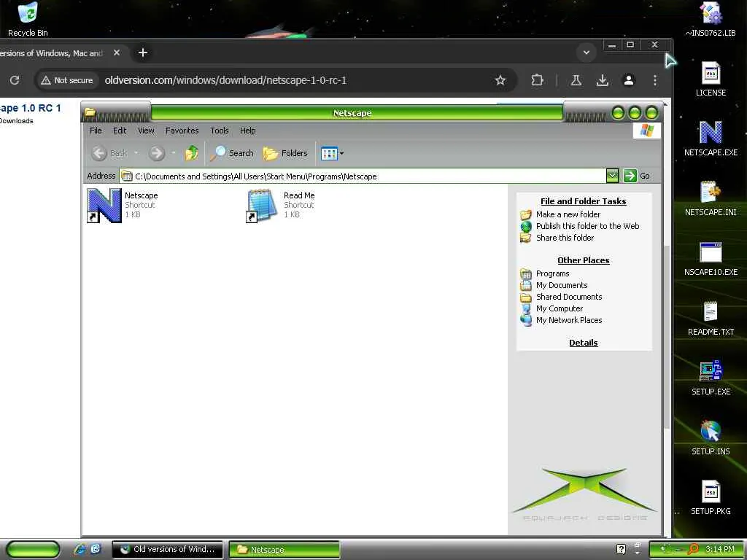Click the Netscape folder title bar icon
The image size is (747, 560).
(90, 113)
